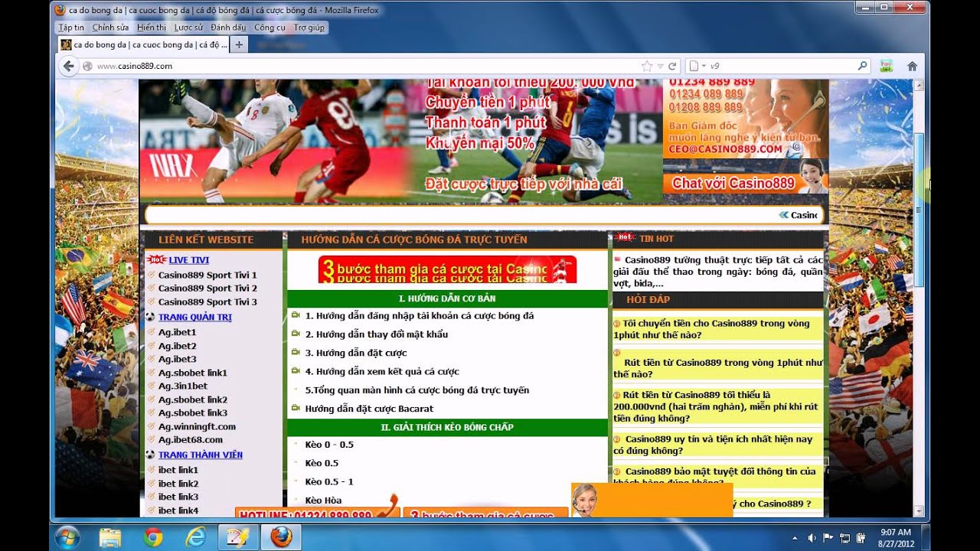Open the Ag.sbobet link2 entry
Image resolution: width=980 pixels, height=551 pixels.
pos(193,399)
